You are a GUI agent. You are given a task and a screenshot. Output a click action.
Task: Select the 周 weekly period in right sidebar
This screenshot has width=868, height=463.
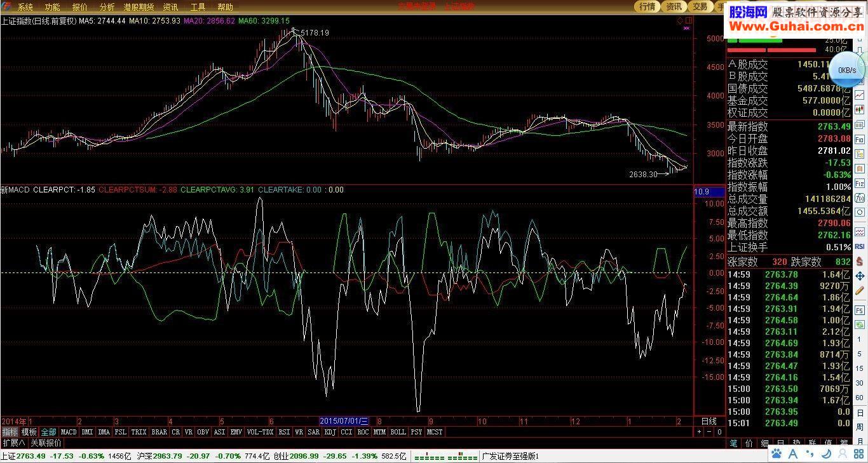(860, 427)
